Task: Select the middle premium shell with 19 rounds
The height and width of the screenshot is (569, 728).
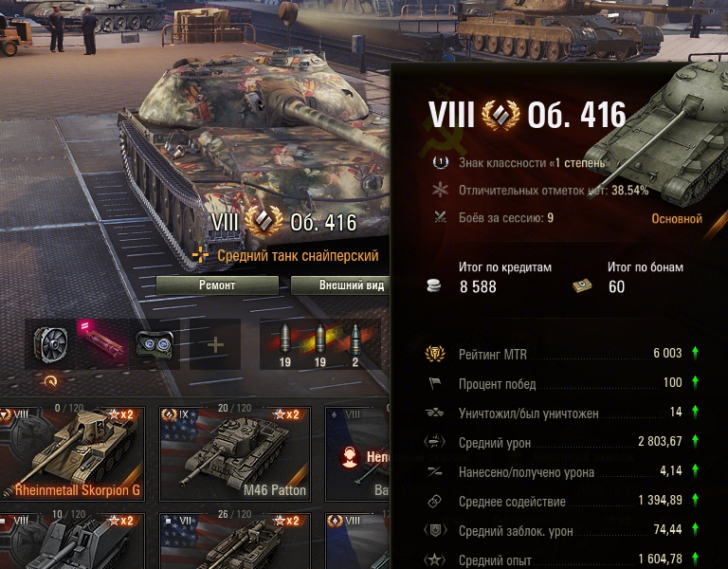Action: click(x=319, y=344)
